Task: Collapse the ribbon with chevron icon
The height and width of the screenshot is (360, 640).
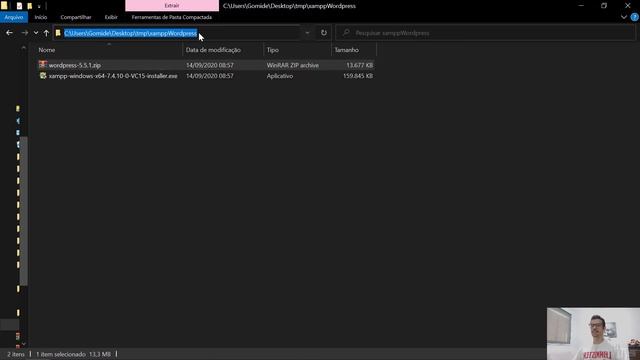Action: [x=624, y=17]
